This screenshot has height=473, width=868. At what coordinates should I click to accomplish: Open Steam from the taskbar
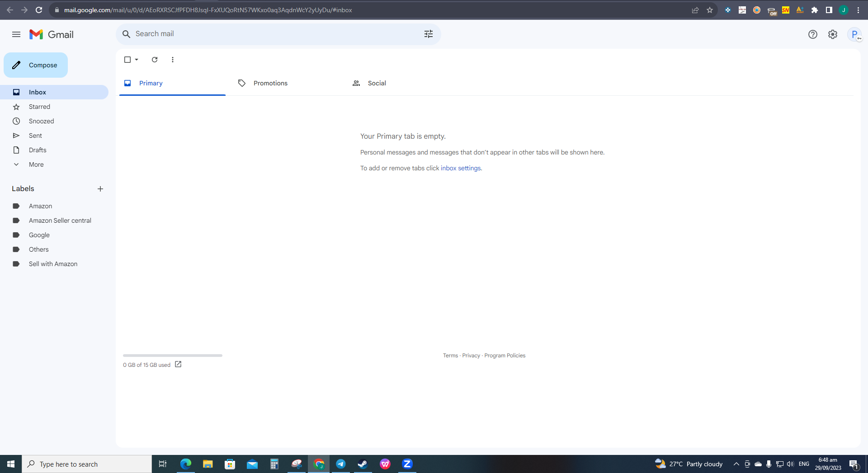pyautogui.click(x=363, y=464)
